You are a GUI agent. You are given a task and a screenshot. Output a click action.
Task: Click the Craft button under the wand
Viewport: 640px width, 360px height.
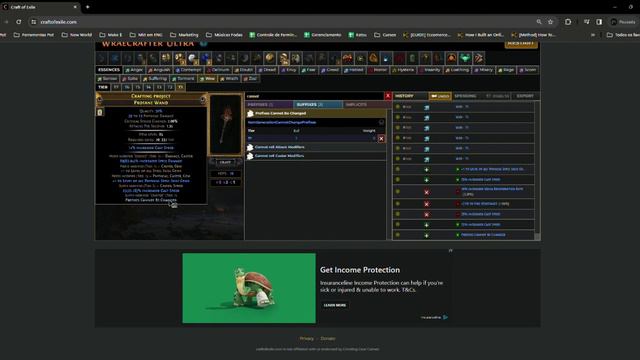point(225,162)
